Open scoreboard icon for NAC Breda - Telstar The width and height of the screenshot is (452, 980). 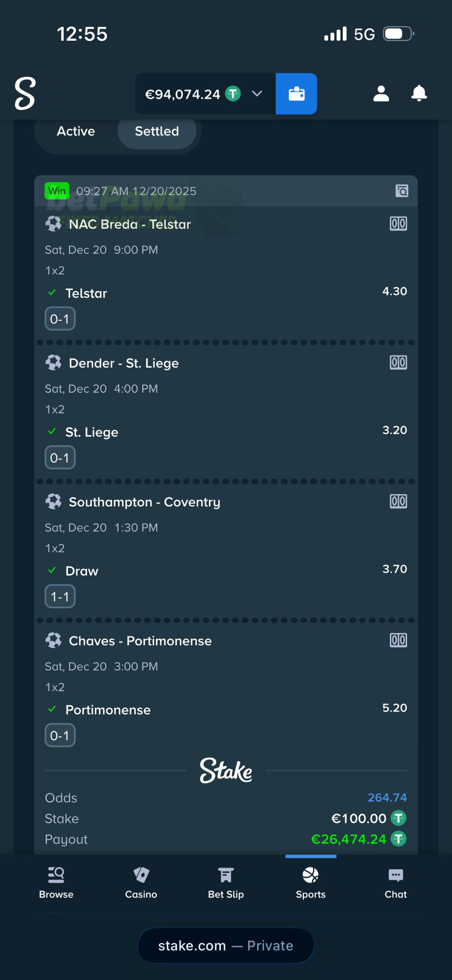(398, 224)
